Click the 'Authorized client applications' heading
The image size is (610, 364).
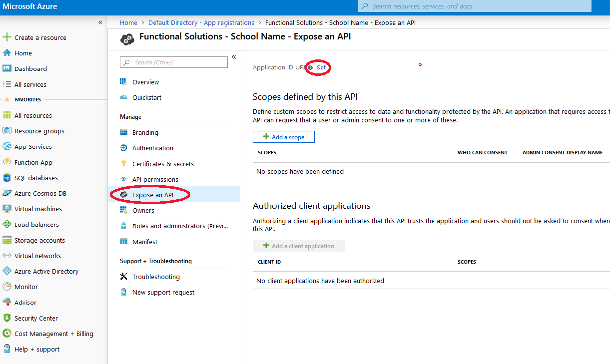pos(312,206)
